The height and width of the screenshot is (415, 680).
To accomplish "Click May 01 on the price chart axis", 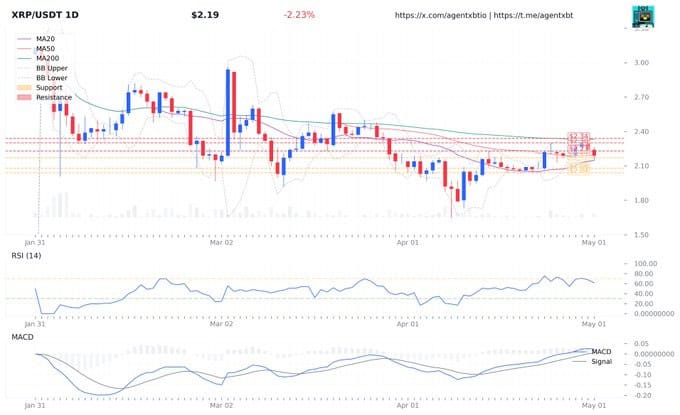I will 594,243.
